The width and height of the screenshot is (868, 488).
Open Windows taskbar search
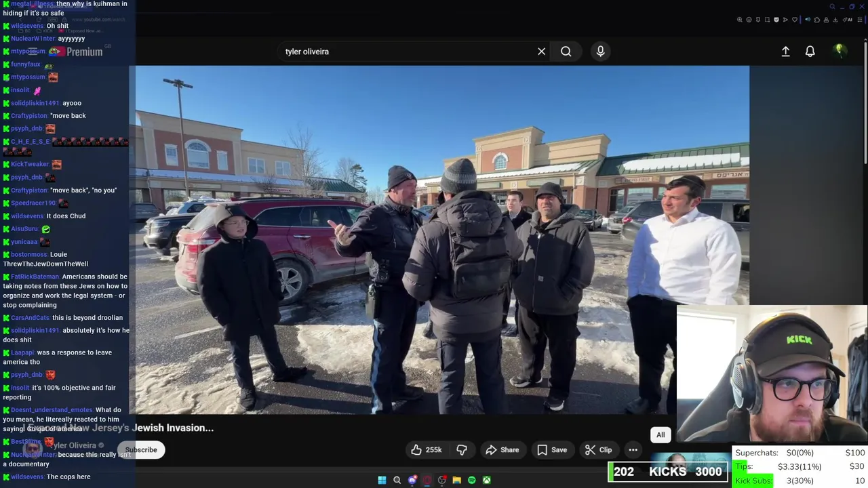pos(397,480)
